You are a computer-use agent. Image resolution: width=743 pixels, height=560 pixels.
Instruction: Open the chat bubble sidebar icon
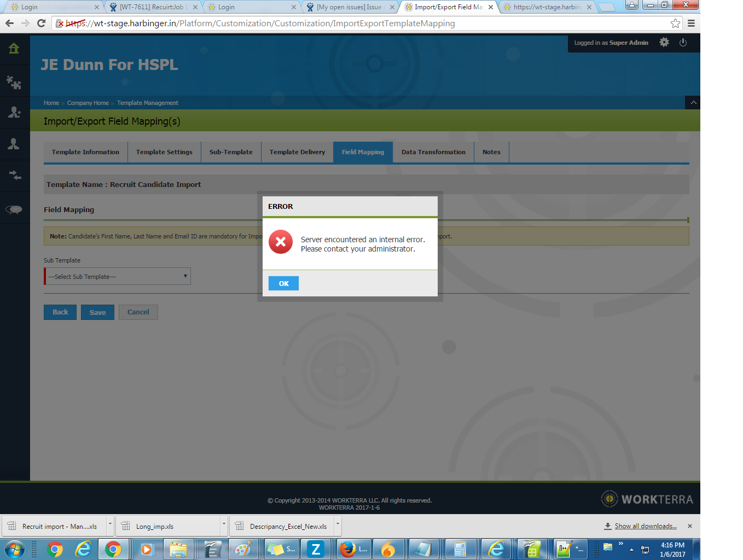(14, 209)
